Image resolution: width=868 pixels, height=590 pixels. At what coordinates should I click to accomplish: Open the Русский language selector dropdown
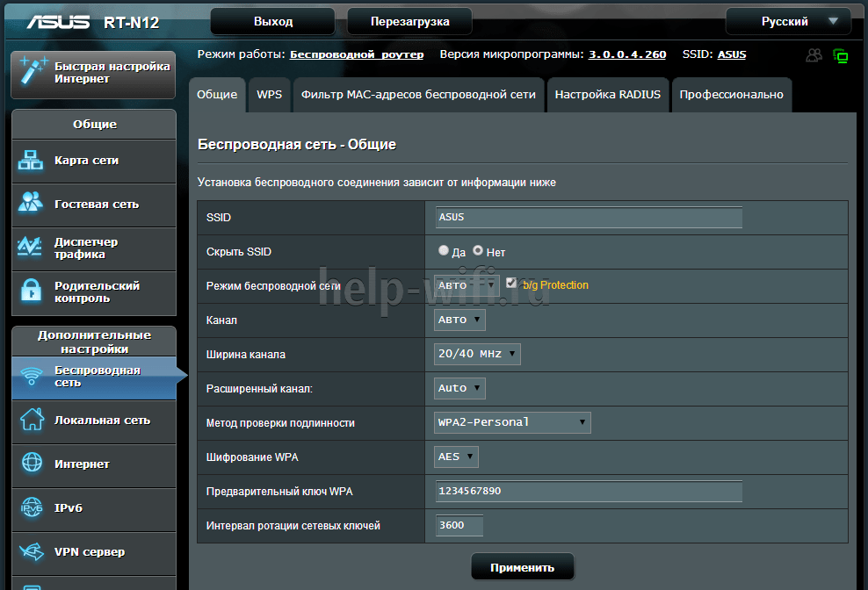[x=788, y=21]
